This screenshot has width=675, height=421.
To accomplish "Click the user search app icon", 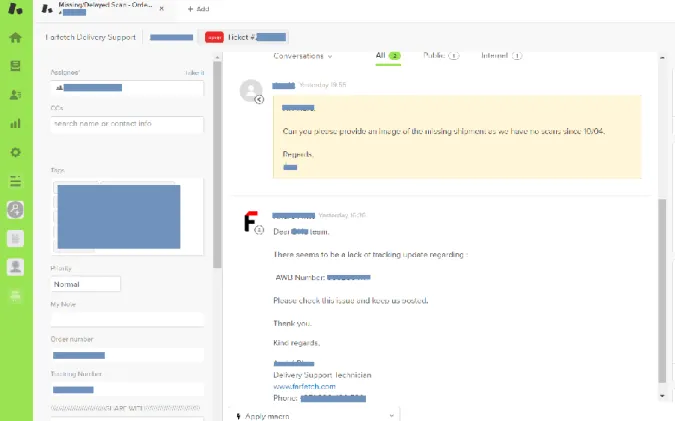I will (15, 210).
